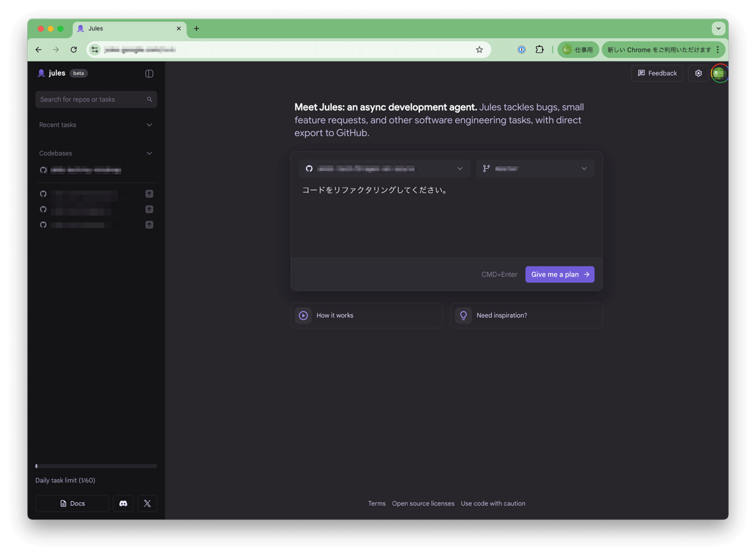Open the Open source licenses link
This screenshot has height=556, width=756.
[423, 504]
